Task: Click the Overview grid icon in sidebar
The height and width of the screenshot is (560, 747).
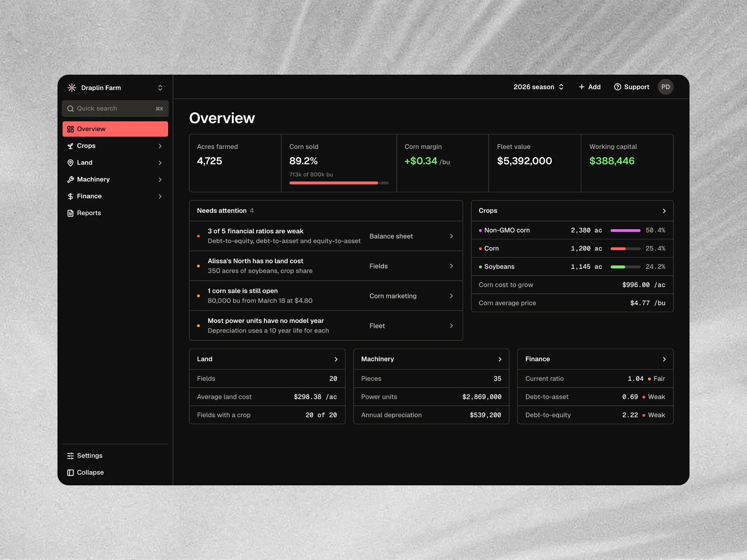Action: 70,129
